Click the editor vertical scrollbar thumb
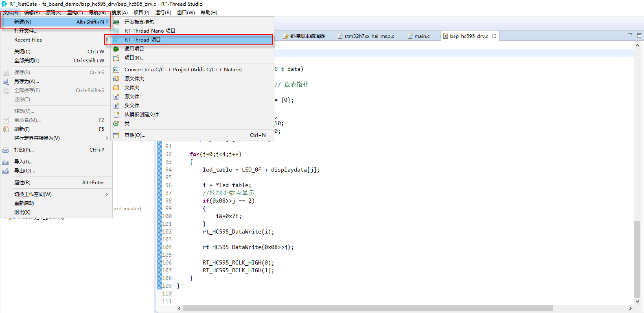The width and height of the screenshot is (644, 313). point(637,259)
